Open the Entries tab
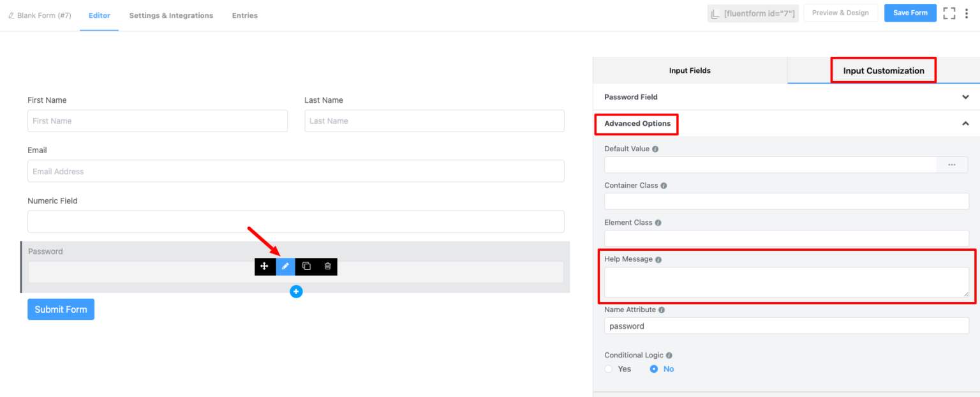 (244, 15)
